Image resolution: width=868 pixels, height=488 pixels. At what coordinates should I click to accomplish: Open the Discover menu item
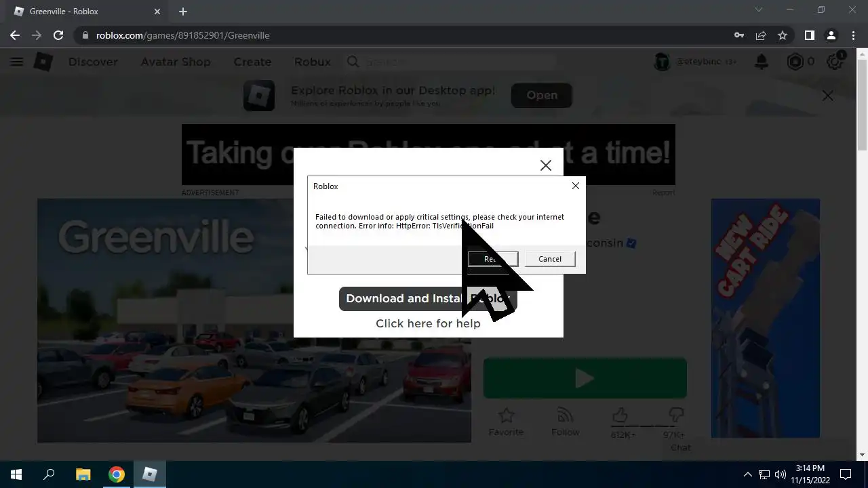93,62
